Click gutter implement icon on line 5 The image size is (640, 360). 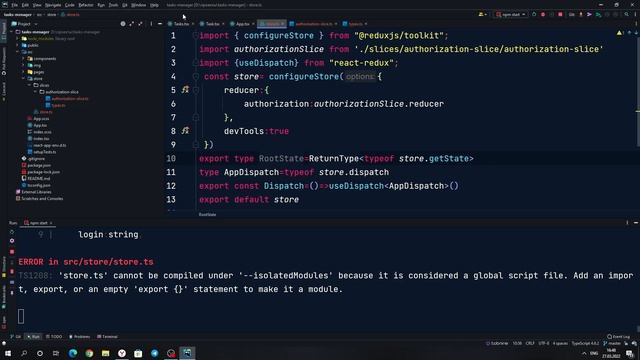tap(185, 89)
